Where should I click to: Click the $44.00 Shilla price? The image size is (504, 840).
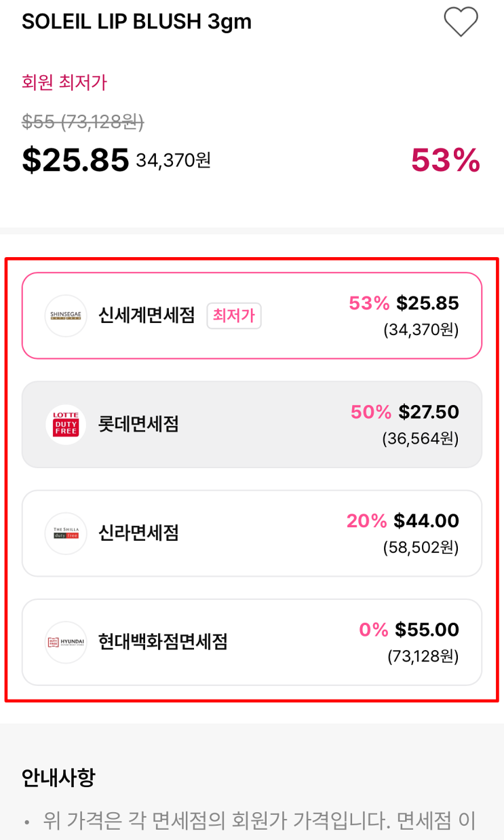point(426,521)
